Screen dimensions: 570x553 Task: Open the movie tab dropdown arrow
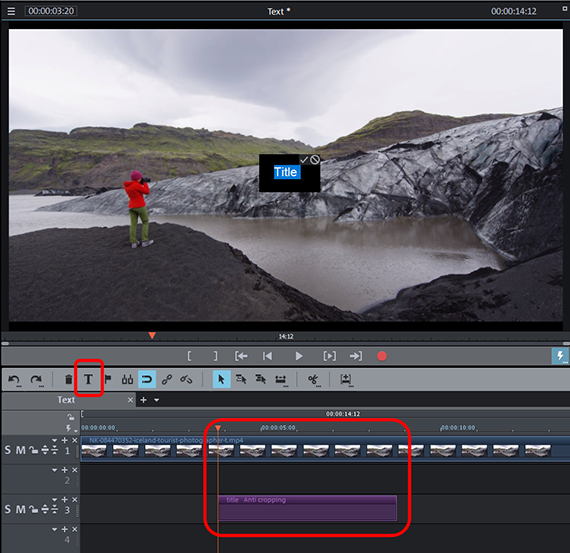(157, 400)
